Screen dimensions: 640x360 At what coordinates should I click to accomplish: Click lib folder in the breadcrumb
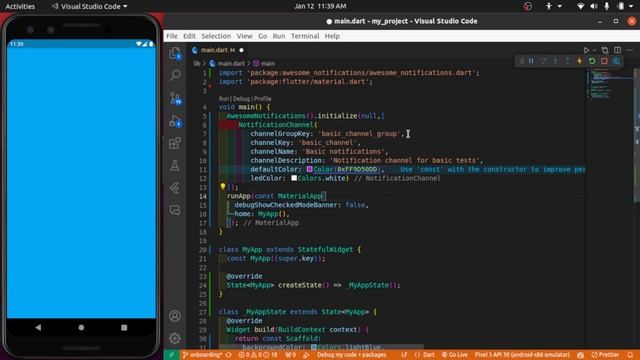[x=197, y=63]
